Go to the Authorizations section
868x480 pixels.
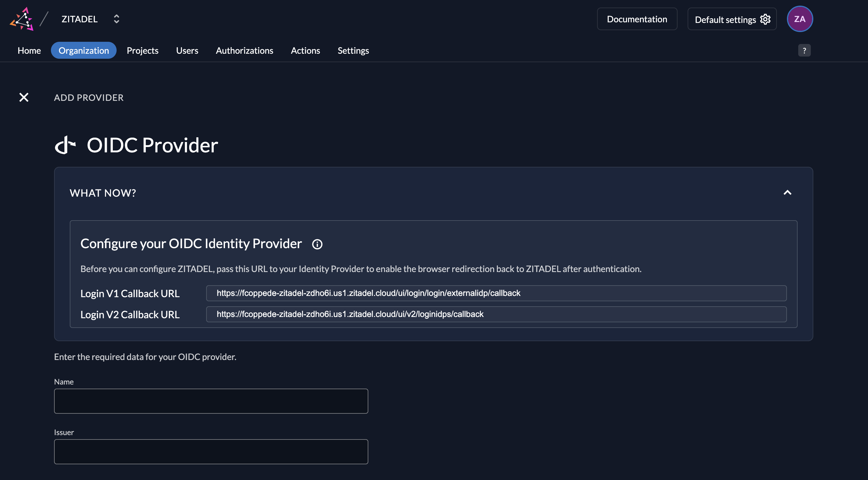tap(244, 51)
